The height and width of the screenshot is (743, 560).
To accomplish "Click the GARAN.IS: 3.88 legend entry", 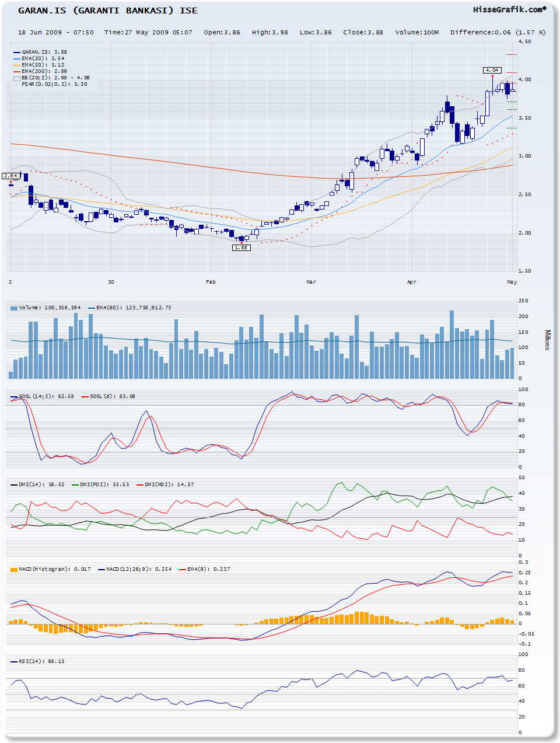I will point(40,52).
